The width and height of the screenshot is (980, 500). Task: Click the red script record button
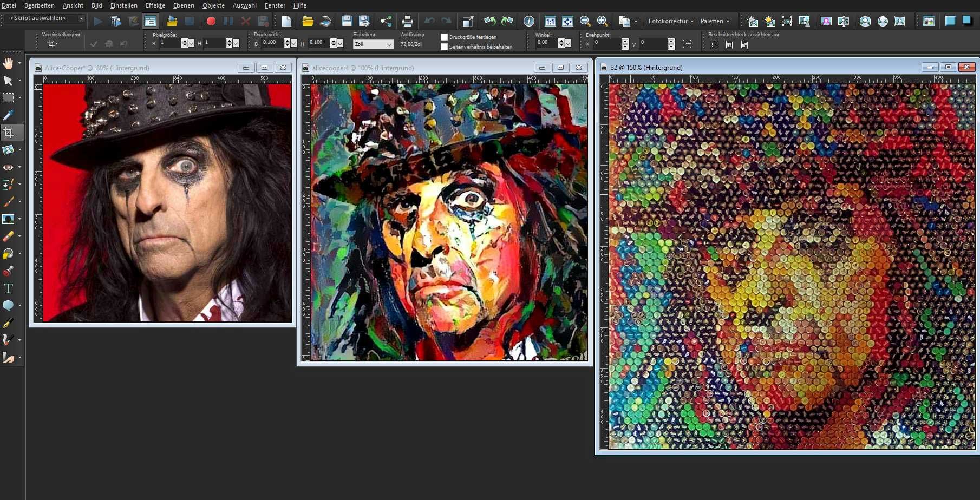[x=211, y=21]
